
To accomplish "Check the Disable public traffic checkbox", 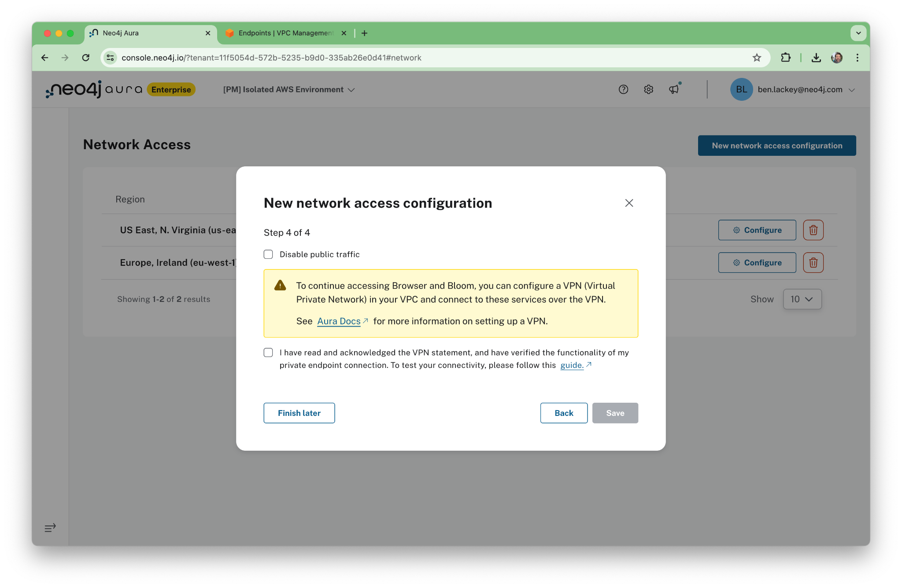I will point(268,254).
